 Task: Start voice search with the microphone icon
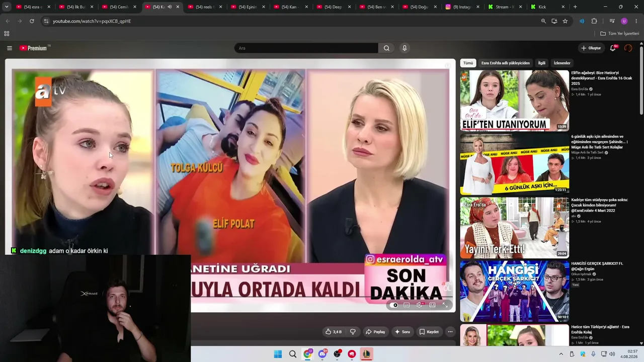coord(405,48)
